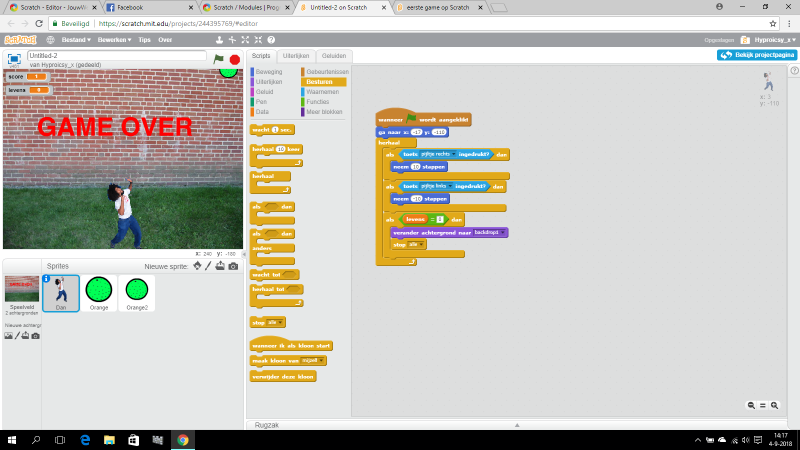
Task: Take a new sprite from camera
Action: tap(233, 266)
